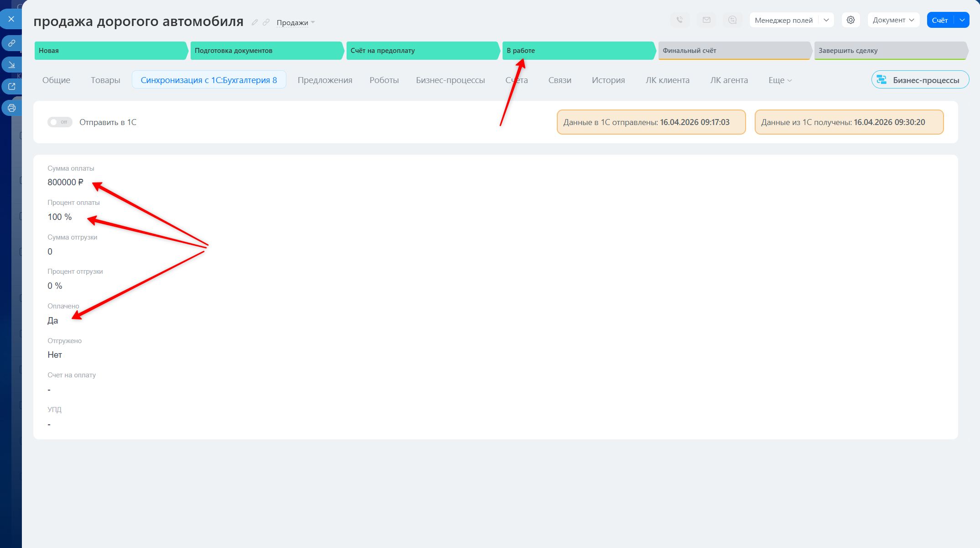Image resolution: width=980 pixels, height=548 pixels.
Task: Click the link icon in left sidebar
Action: click(x=11, y=43)
